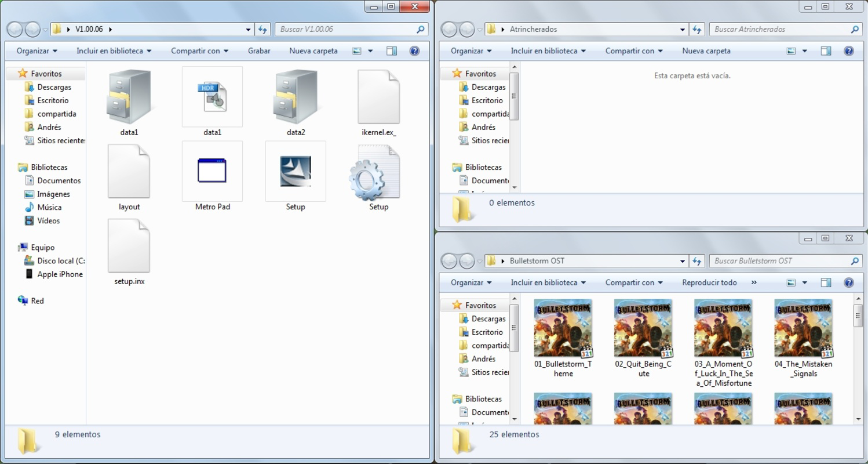868x464 pixels.
Task: Expand the arrow after V1.00.06 in the address path
Action: coord(111,29)
